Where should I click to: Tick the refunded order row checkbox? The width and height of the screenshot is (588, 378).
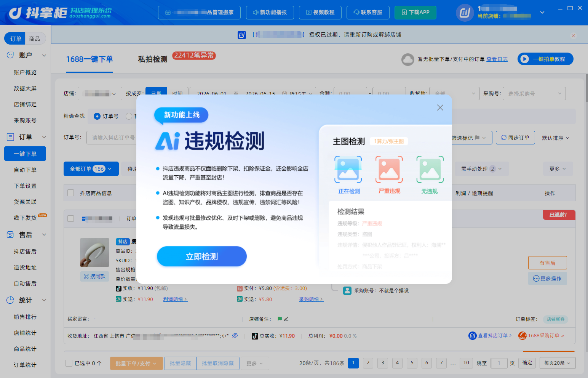pyautogui.click(x=70, y=219)
